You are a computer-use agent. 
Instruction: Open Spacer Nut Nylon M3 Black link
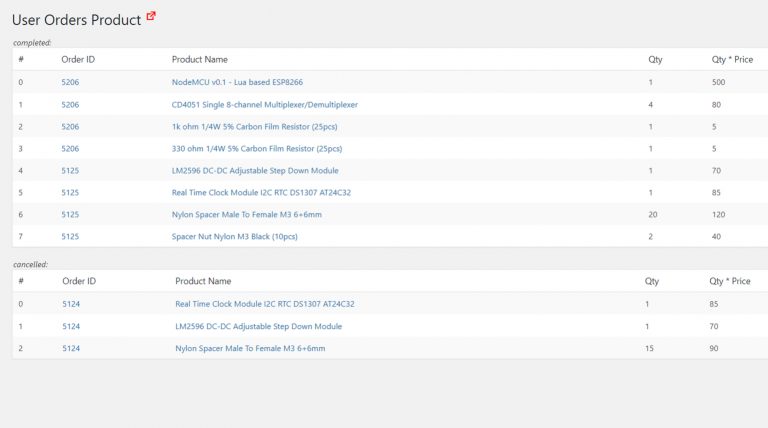(x=234, y=236)
